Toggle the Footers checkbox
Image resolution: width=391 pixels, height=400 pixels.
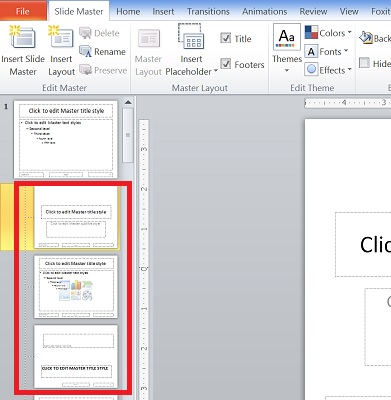point(226,63)
